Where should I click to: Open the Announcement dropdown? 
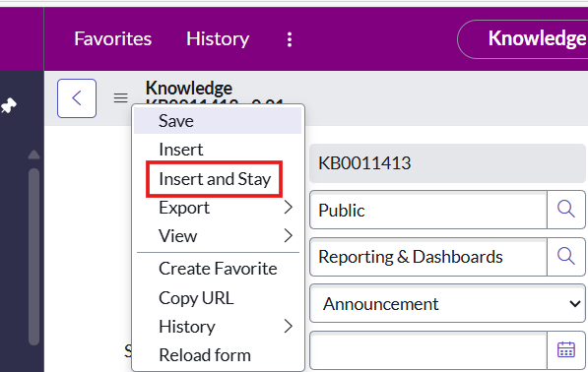coord(447,303)
